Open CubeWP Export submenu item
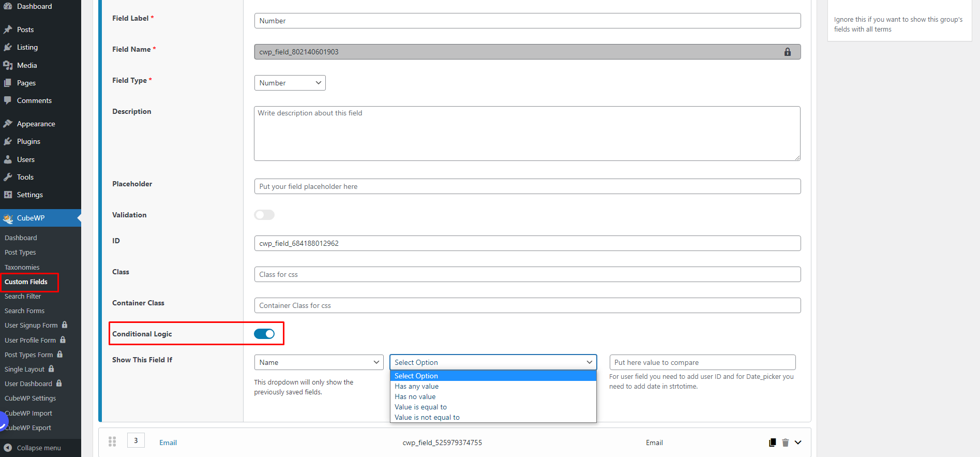Viewport: 980px width, 457px height. click(x=28, y=427)
